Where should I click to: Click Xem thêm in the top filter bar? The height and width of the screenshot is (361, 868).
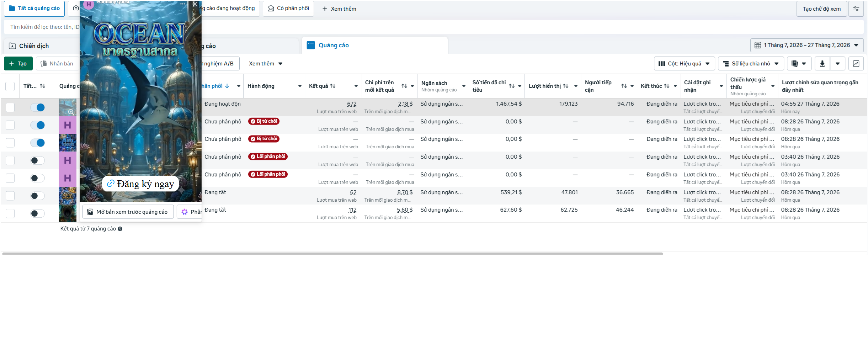click(339, 9)
